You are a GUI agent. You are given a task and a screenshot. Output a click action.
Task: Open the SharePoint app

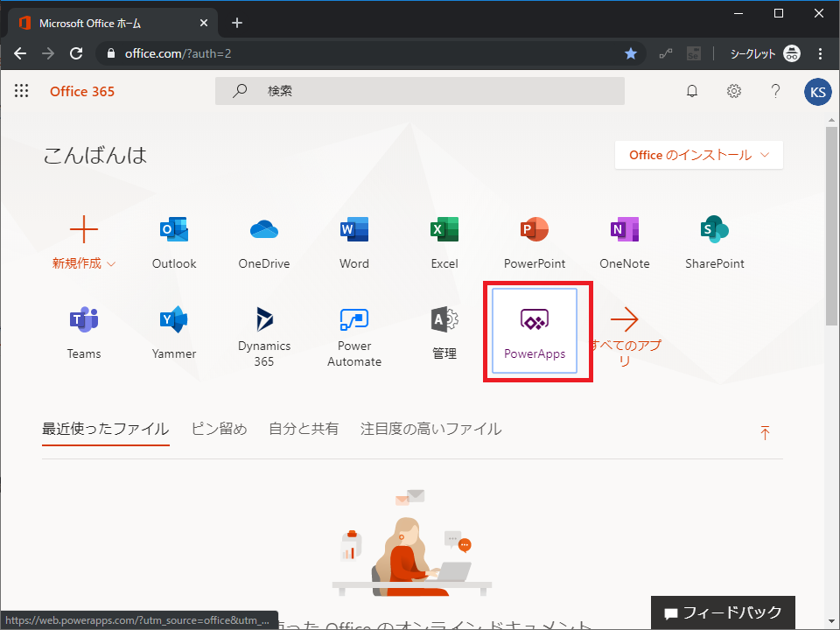(714, 242)
